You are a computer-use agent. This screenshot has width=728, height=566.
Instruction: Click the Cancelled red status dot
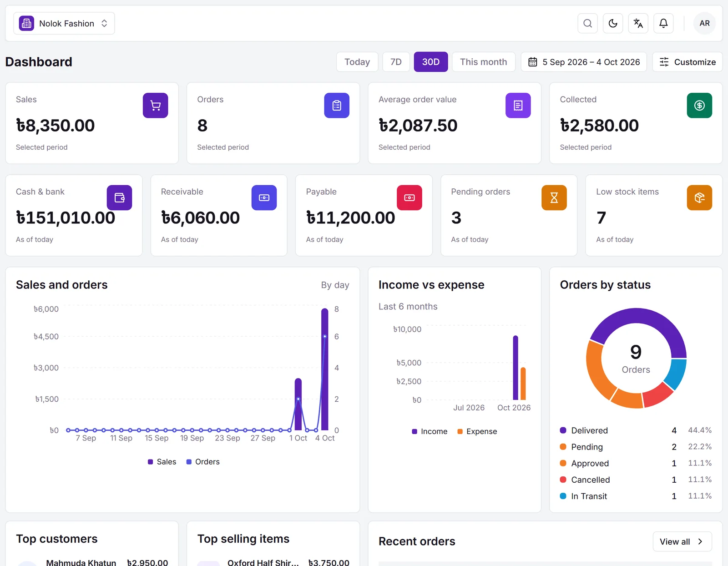pyautogui.click(x=563, y=480)
